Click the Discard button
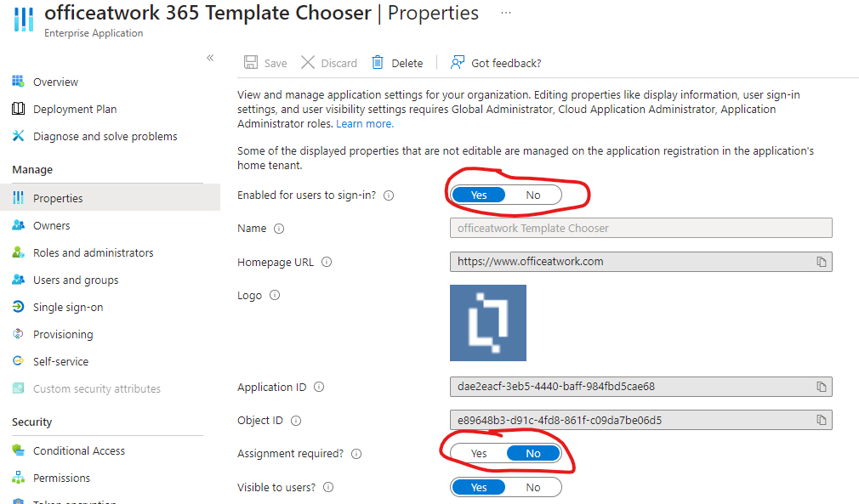Screen dimensions: 859x504 coord(329,63)
